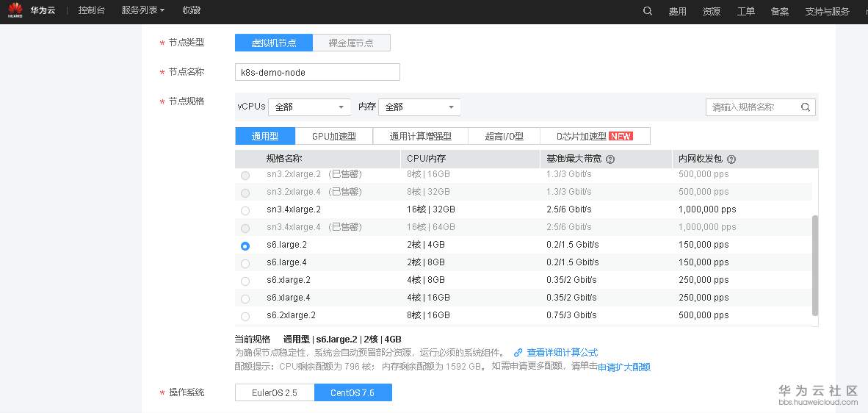Image resolution: width=868 pixels, height=413 pixels.
Task: Open 备案 in top navigation
Action: point(779,11)
